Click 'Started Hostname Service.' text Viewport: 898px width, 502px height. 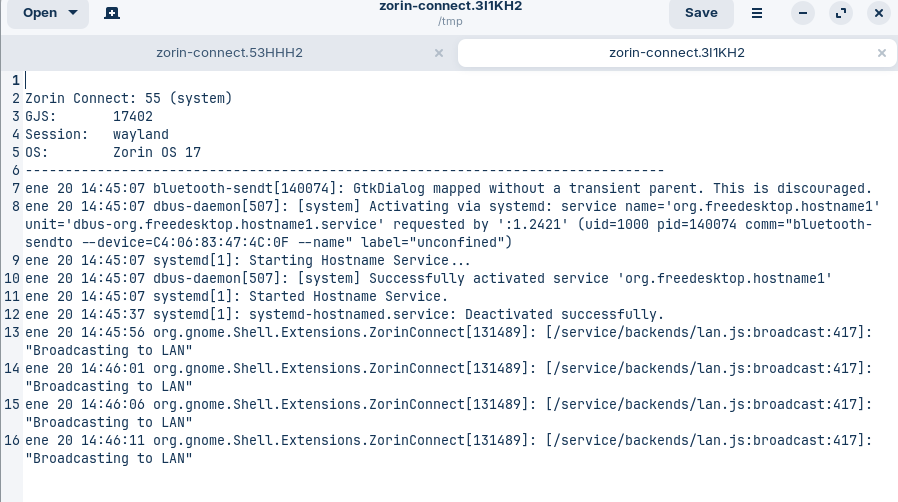pyautogui.click(x=348, y=297)
